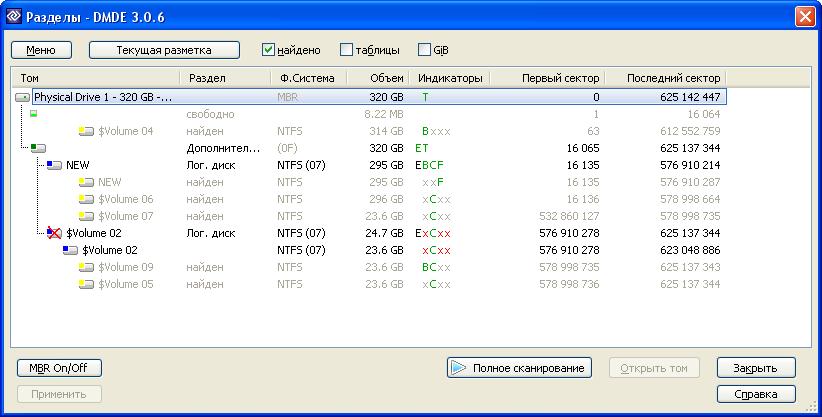
Task: Sort by 'Первый сектор' column header
Action: click(549, 78)
